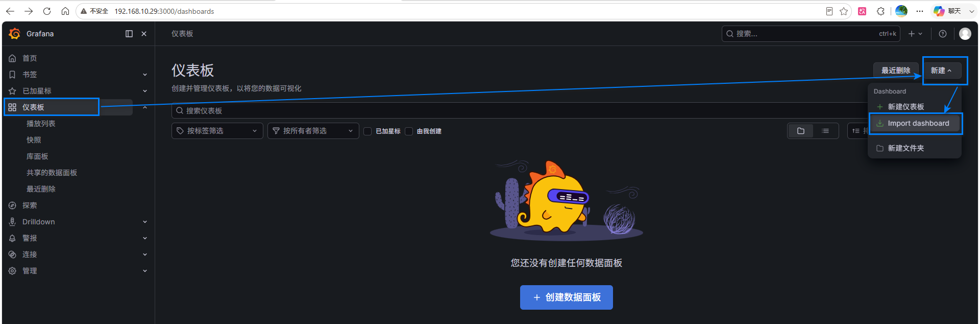Expand the 连接 section chevron
This screenshot has height=324, width=980.
pyautogui.click(x=145, y=254)
